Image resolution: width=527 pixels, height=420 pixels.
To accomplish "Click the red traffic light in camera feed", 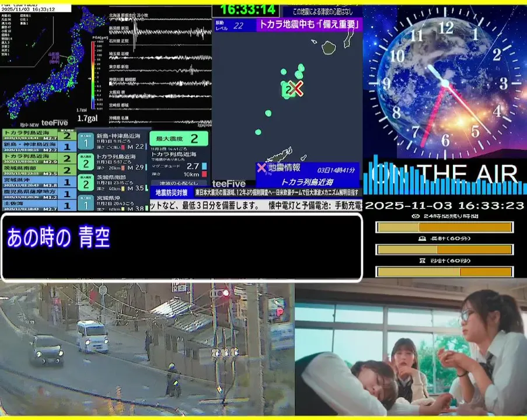I will tap(226, 293).
